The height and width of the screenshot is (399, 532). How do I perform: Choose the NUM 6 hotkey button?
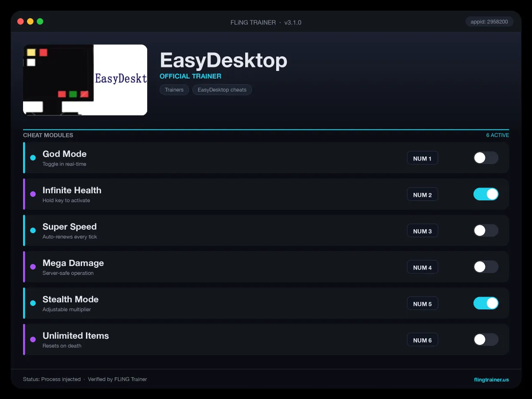(x=422, y=340)
